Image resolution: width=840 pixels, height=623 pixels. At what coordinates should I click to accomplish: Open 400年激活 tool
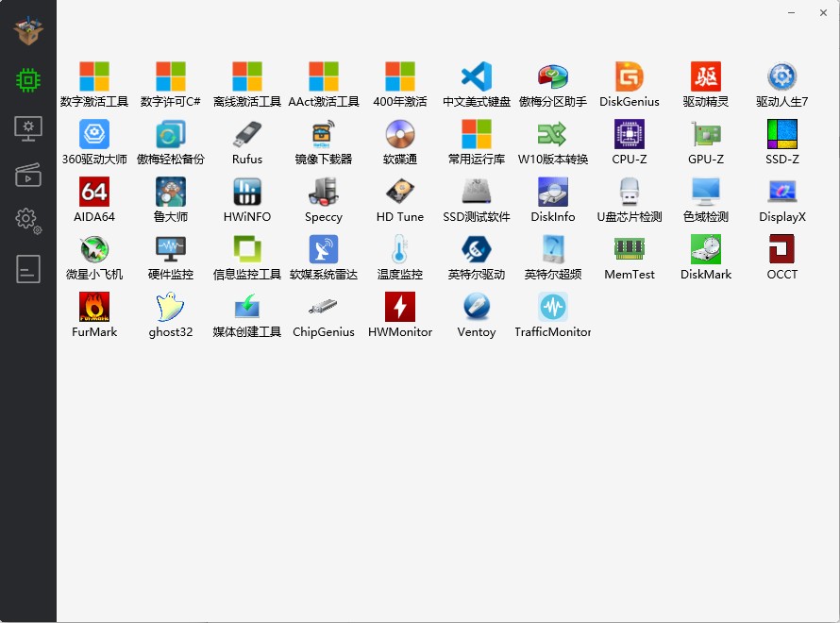(400, 85)
